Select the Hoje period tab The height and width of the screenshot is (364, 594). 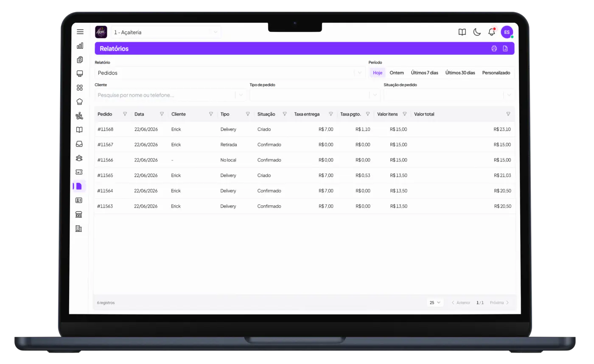point(378,73)
